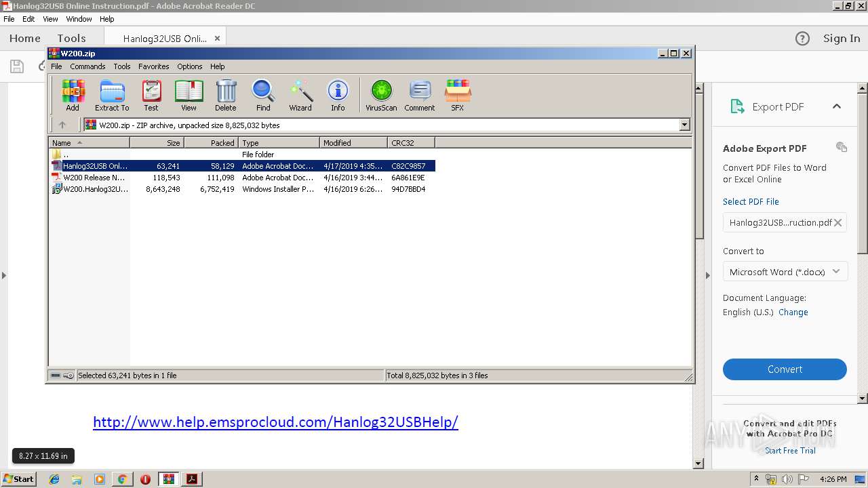Click the copy icon beside Adobe Export PDF

[x=842, y=147]
